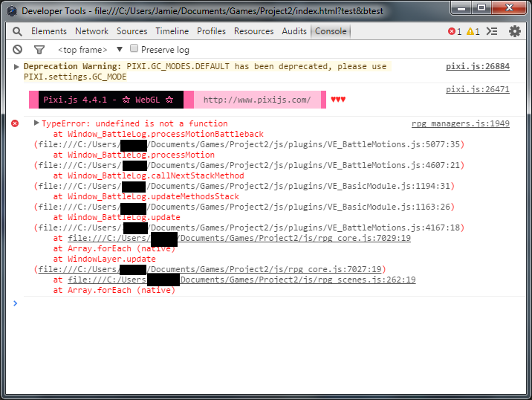Clear the console log

coord(18,50)
